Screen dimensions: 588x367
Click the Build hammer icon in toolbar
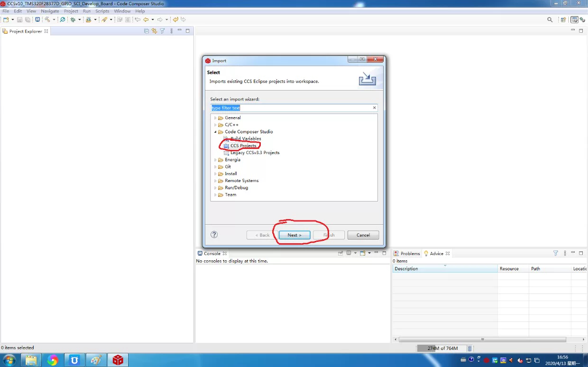pos(47,19)
